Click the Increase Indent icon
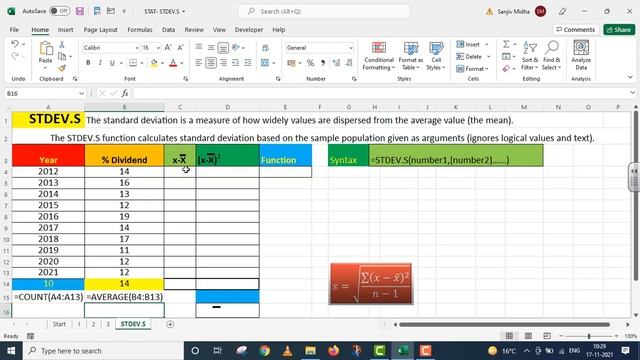This screenshot has height=360, width=640. (248, 63)
